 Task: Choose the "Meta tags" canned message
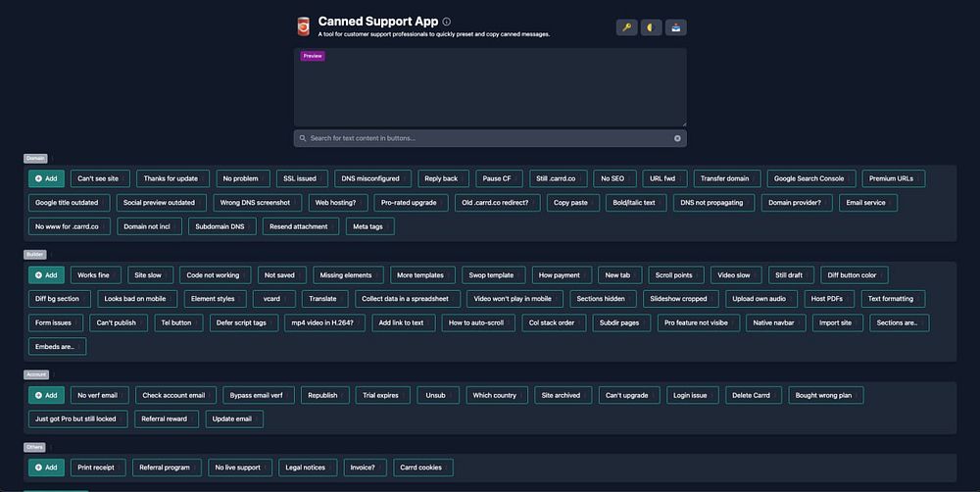[x=370, y=226]
